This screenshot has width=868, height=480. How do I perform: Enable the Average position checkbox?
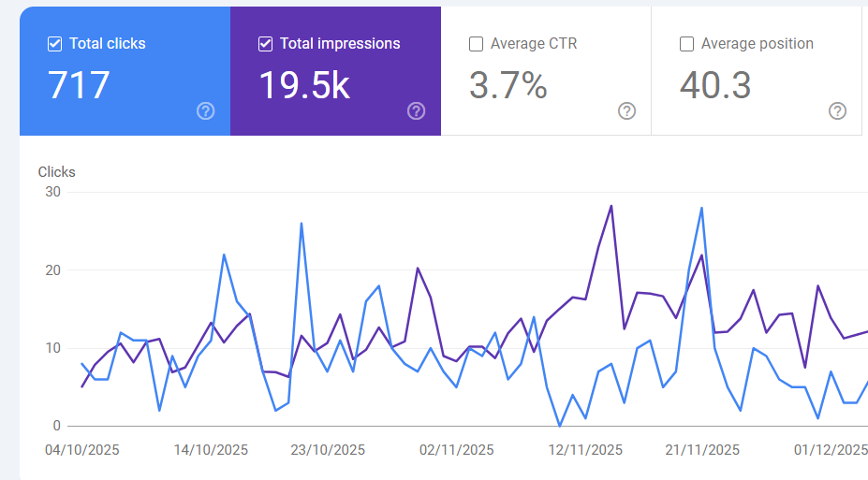pyautogui.click(x=686, y=44)
